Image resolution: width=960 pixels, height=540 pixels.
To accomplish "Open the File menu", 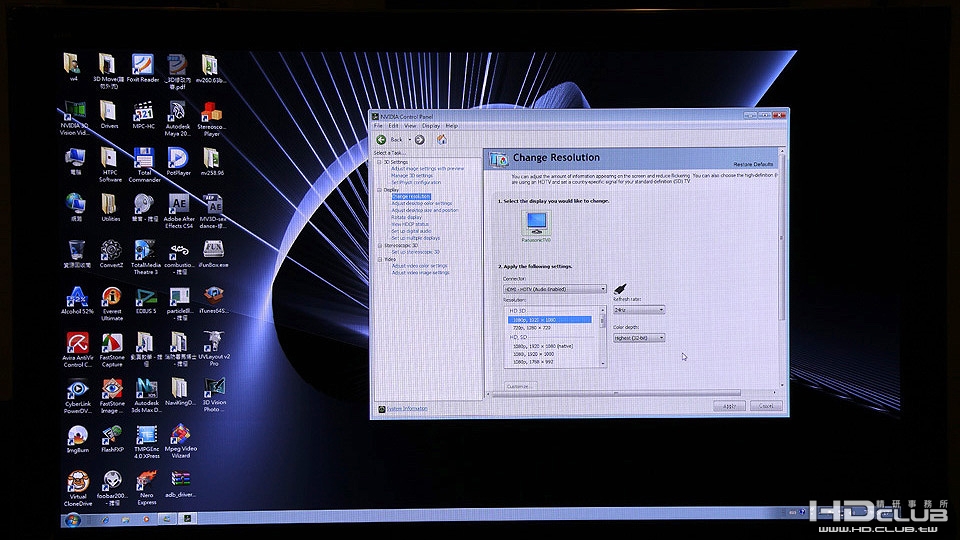I will coord(378,126).
